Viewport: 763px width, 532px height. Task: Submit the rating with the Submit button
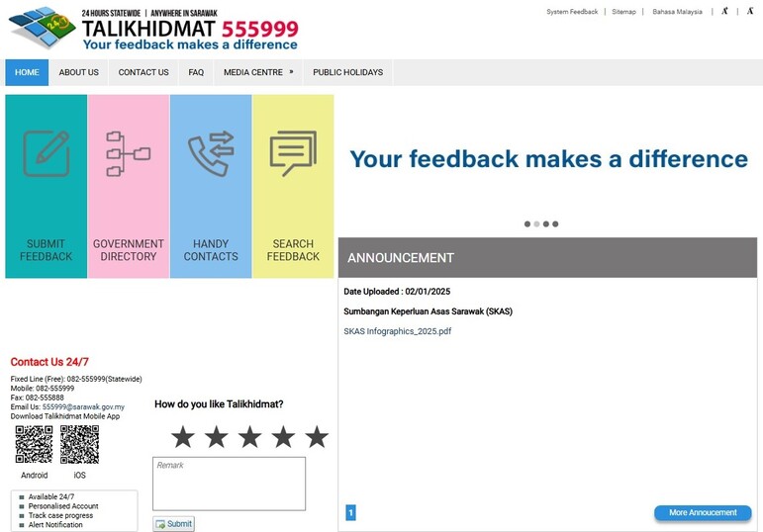point(174,524)
